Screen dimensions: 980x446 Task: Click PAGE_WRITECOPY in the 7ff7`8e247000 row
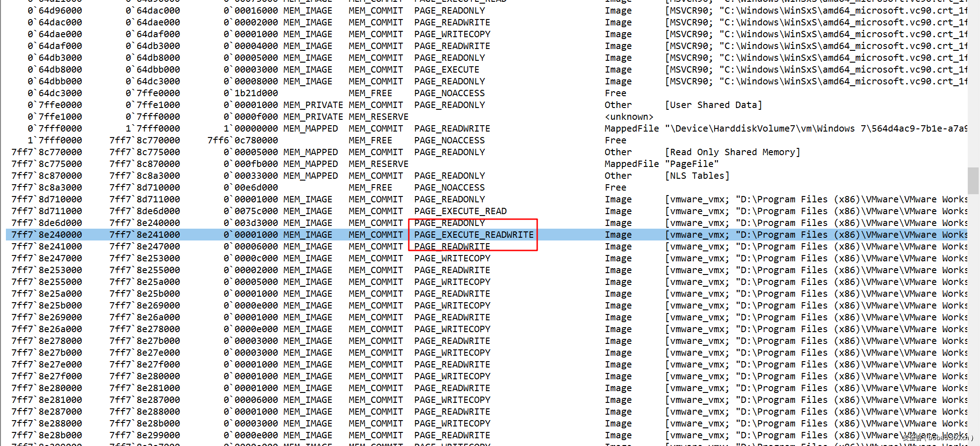pyautogui.click(x=452, y=258)
